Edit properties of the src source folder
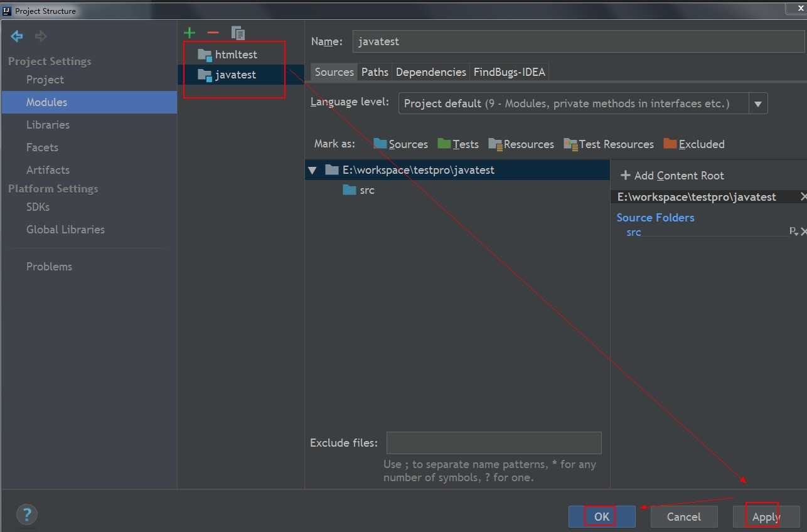 (x=793, y=231)
